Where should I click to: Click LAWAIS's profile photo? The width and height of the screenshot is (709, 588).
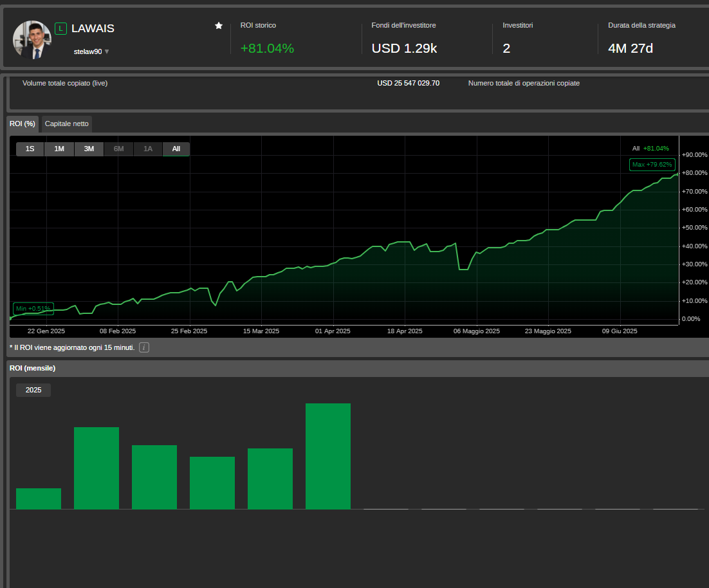click(32, 39)
